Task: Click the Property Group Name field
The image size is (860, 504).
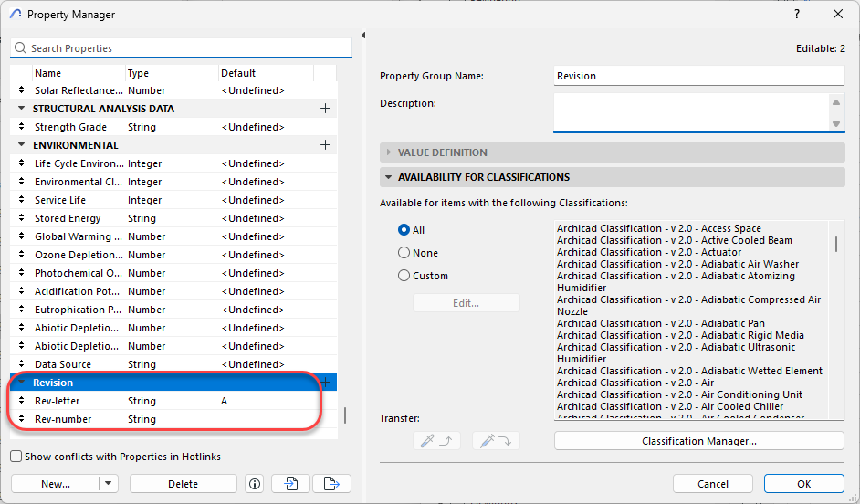Action: (698, 76)
